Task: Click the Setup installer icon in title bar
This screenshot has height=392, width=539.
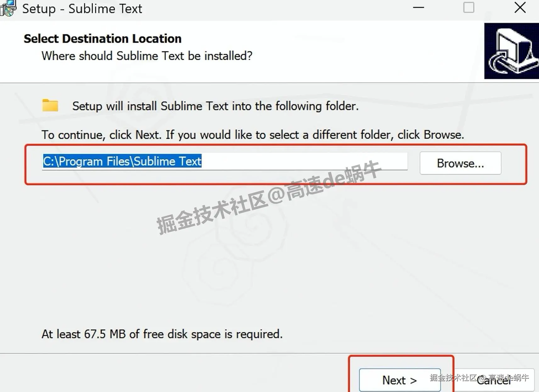Action: 8,8
